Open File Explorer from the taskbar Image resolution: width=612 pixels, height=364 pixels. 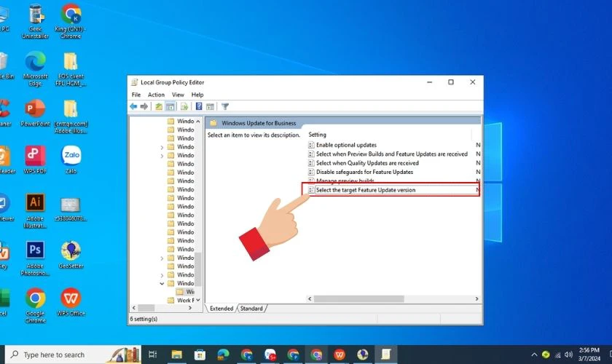pos(177,355)
